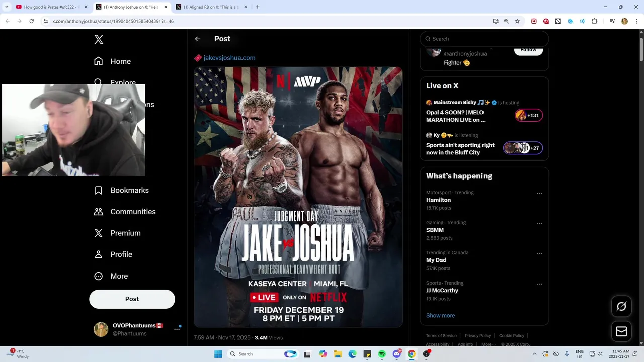Image resolution: width=644 pixels, height=362 pixels.
Task: Open Chrome profile avatar
Action: (624, 21)
